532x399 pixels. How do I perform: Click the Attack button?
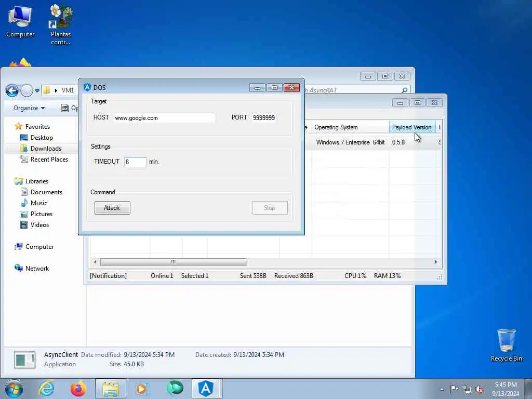pyautogui.click(x=112, y=208)
